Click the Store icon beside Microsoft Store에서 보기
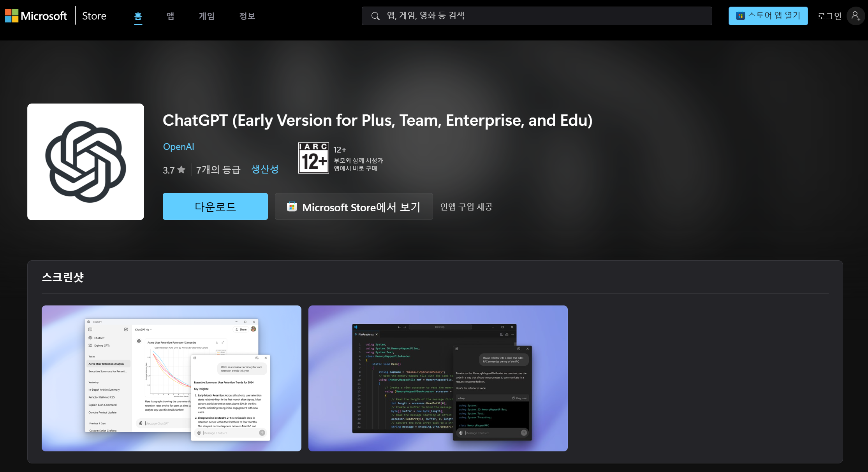This screenshot has width=868, height=472. 292,207
